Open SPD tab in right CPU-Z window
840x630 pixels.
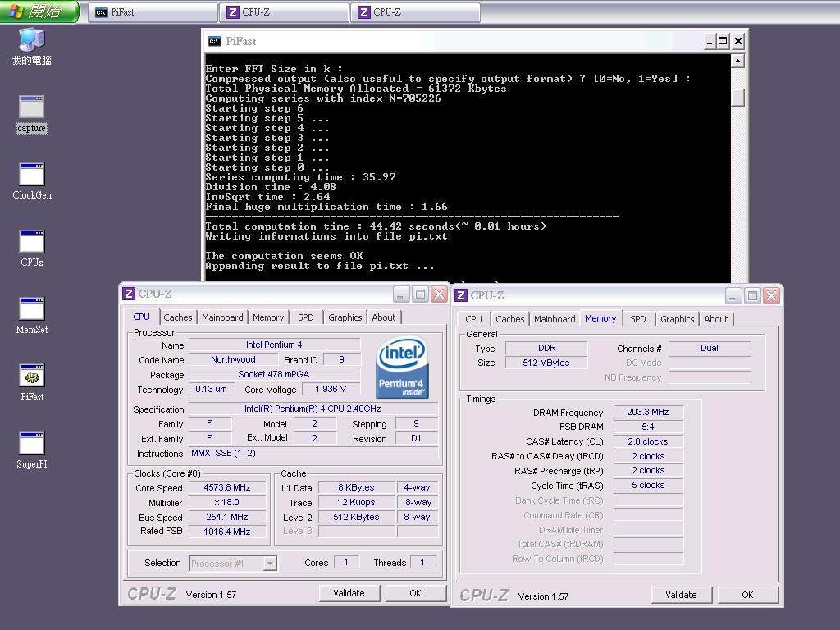pyautogui.click(x=638, y=319)
